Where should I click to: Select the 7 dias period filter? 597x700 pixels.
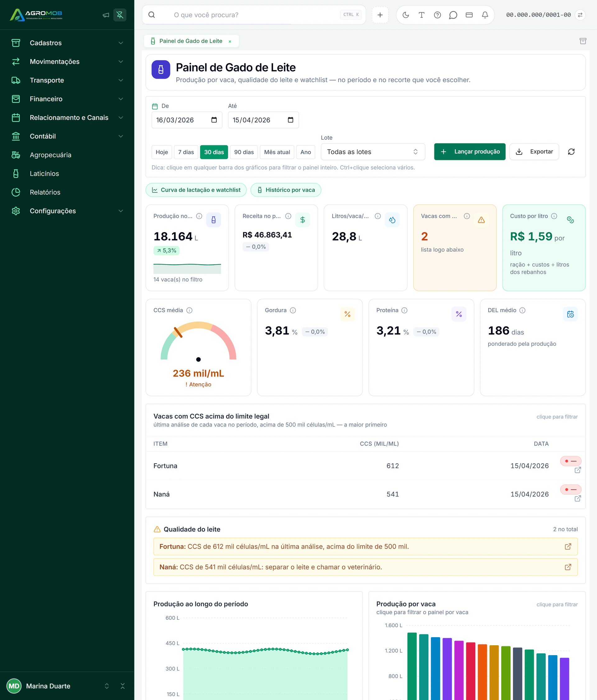(x=186, y=152)
